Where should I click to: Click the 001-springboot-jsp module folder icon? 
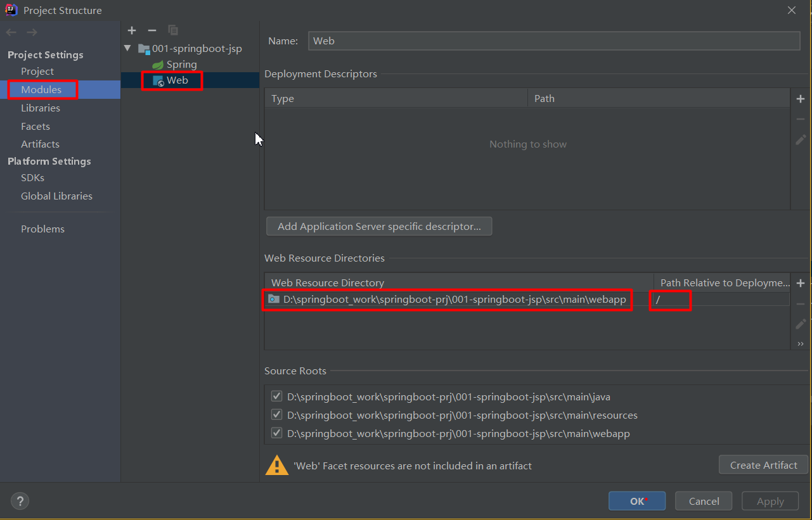pos(144,48)
